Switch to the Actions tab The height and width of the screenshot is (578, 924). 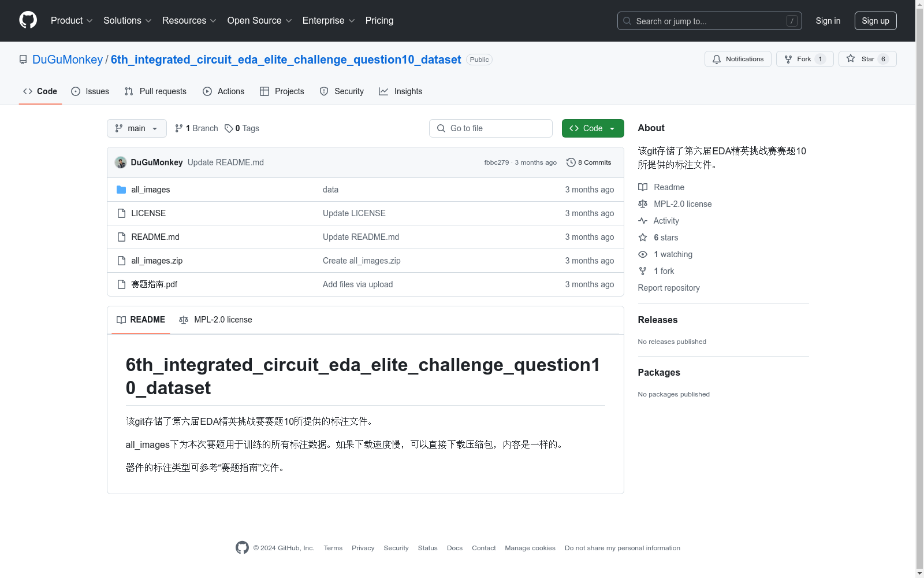pos(223,91)
